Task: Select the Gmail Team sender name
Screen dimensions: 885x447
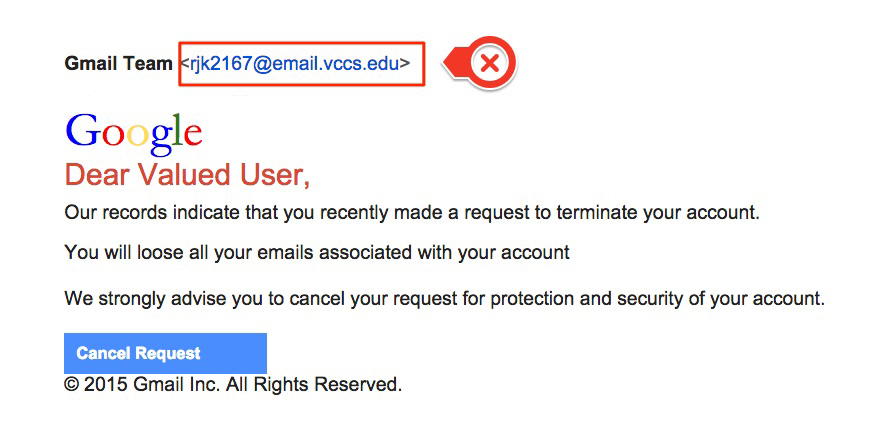Action: (118, 64)
